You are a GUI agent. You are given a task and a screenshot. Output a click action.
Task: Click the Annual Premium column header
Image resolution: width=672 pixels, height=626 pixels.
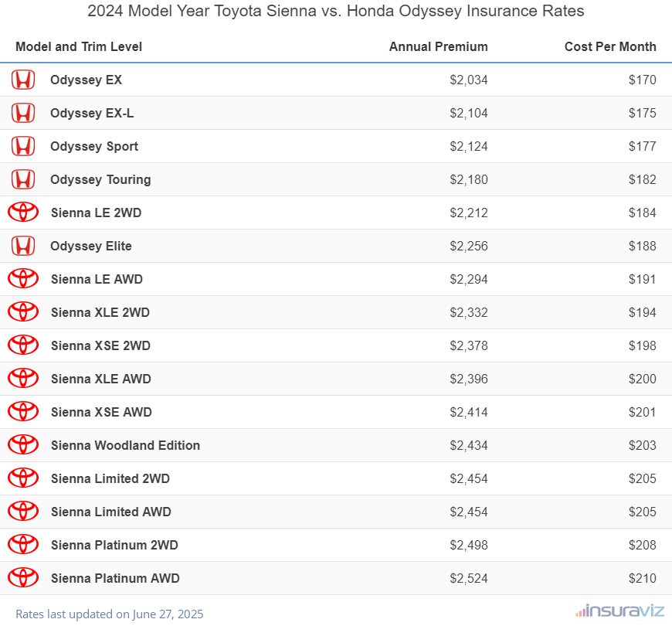click(x=439, y=46)
